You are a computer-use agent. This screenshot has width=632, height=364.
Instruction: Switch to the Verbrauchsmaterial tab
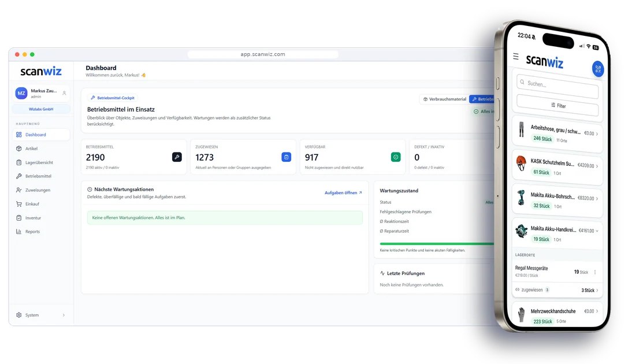[x=445, y=99]
